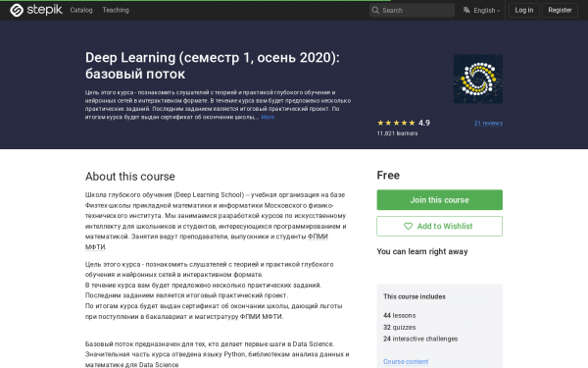Click the language translate icon
This screenshot has height=368, width=588.
466,10
